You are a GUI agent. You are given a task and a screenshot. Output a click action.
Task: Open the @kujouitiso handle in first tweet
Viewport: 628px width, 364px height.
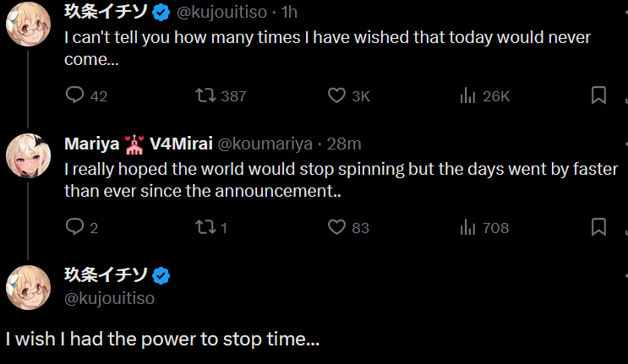[221, 12]
